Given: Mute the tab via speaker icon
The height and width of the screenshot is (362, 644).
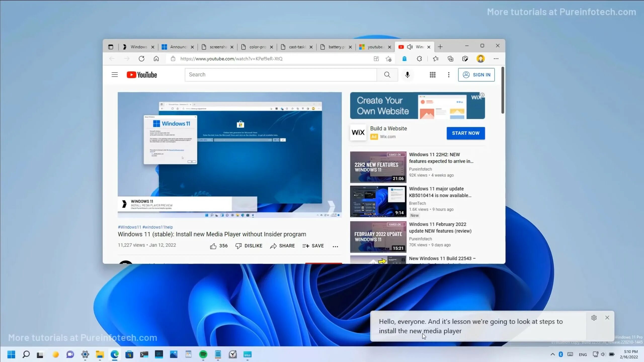Looking at the screenshot, I should pos(410,47).
